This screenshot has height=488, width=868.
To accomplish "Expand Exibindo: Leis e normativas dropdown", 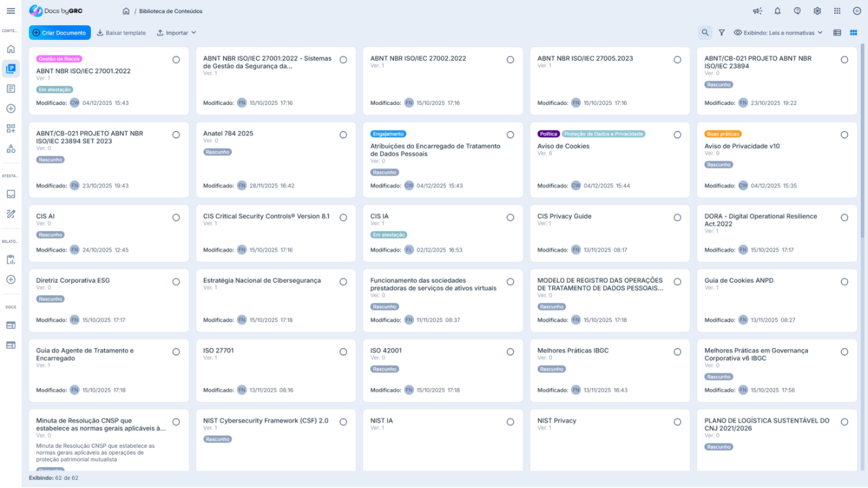I will pyautogui.click(x=778, y=33).
